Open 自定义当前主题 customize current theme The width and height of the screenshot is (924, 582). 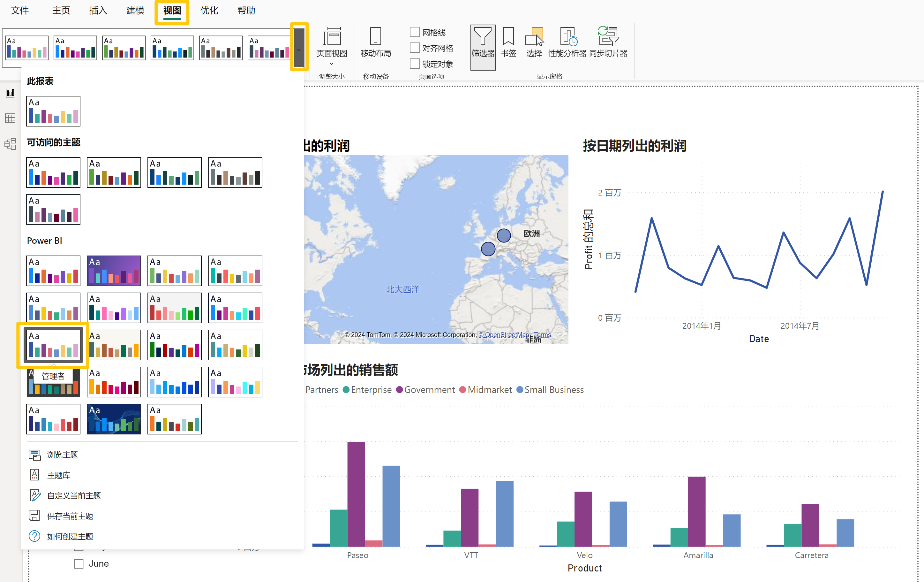pyautogui.click(x=74, y=496)
